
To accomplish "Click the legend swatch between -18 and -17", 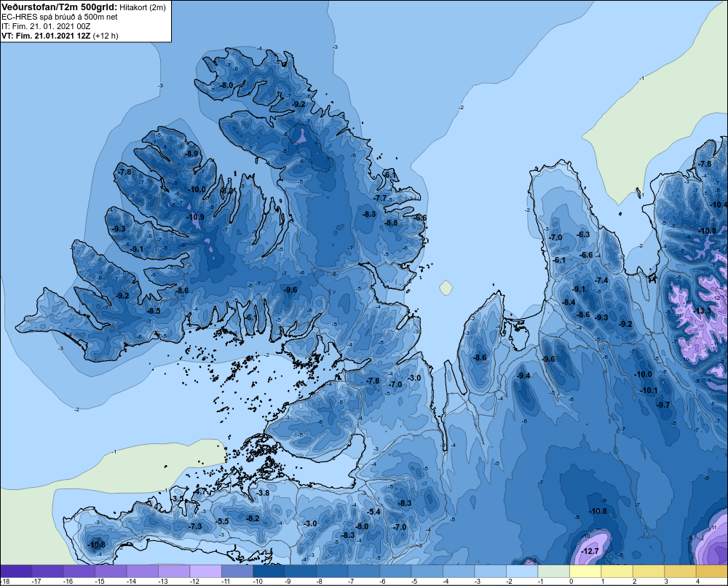I will (x=16, y=571).
